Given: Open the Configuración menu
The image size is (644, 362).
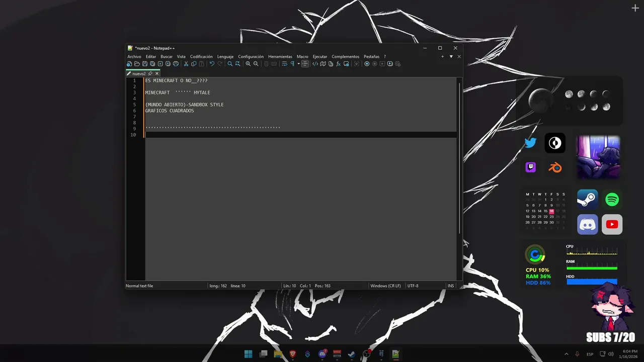Looking at the screenshot, I should 251,57.
